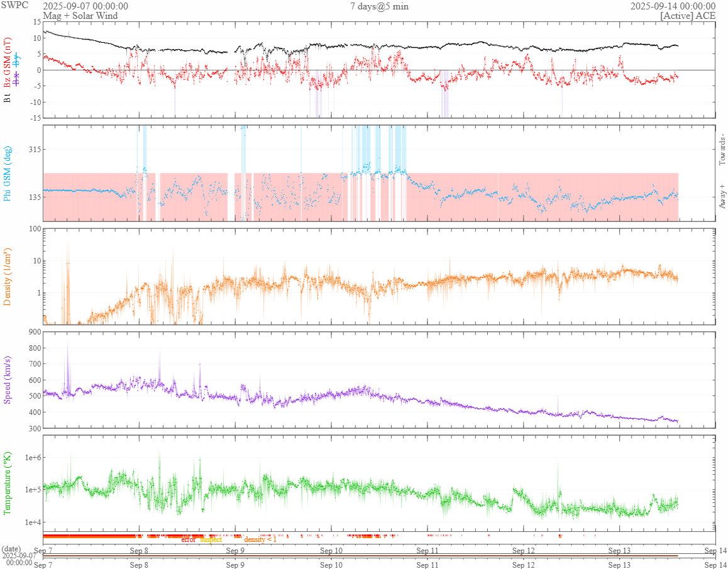Toggle the Temperature (°K) axis label
Screen dimensions: 728x569
pos(8,483)
